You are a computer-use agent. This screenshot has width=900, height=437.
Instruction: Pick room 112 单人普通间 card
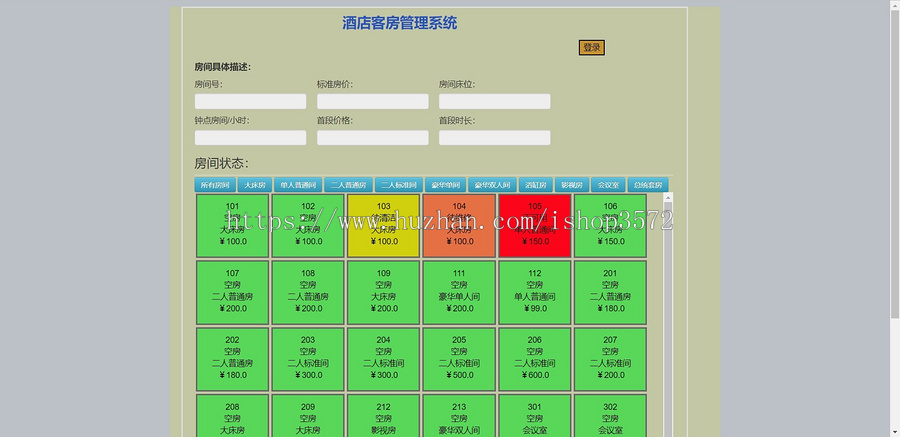[535, 292]
